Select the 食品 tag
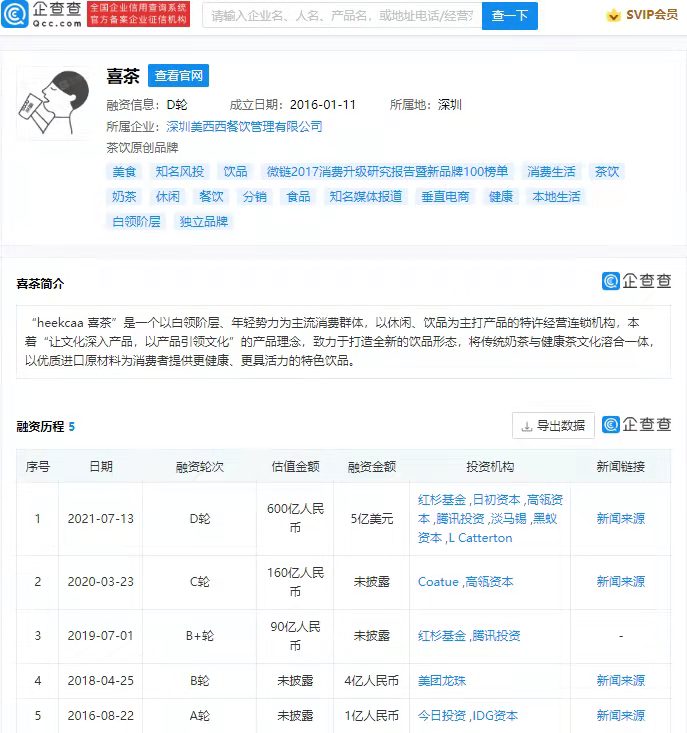 tap(298, 196)
